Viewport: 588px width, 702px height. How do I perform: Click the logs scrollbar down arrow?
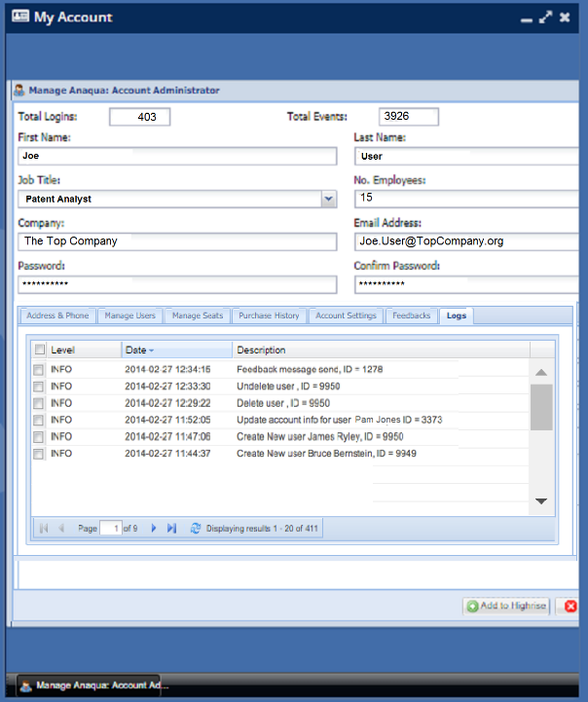point(541,501)
